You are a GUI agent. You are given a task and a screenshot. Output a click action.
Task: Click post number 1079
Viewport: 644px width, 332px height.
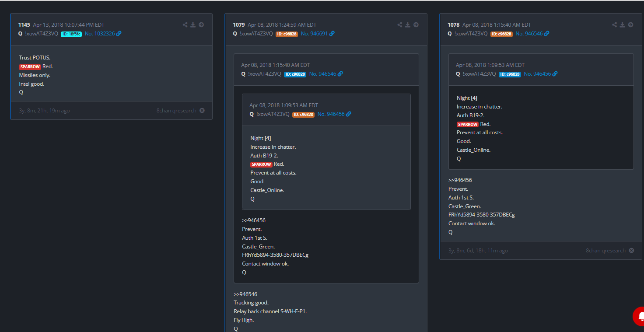[239, 25]
